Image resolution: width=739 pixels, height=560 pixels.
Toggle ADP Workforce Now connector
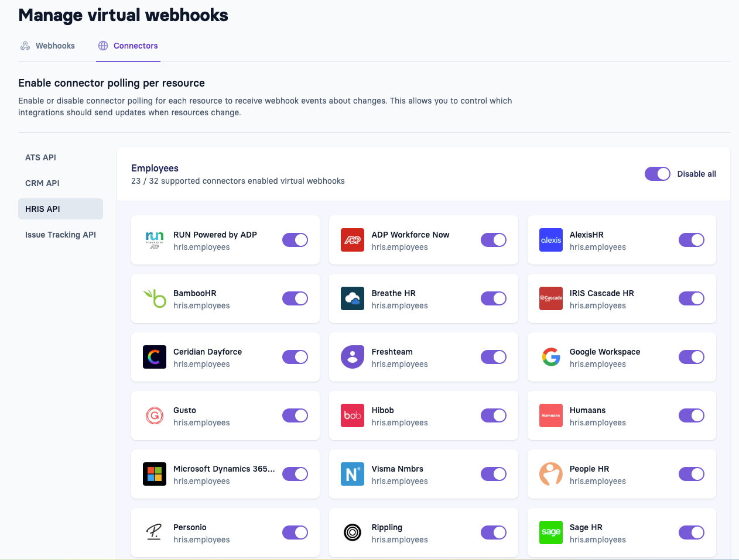click(x=494, y=240)
